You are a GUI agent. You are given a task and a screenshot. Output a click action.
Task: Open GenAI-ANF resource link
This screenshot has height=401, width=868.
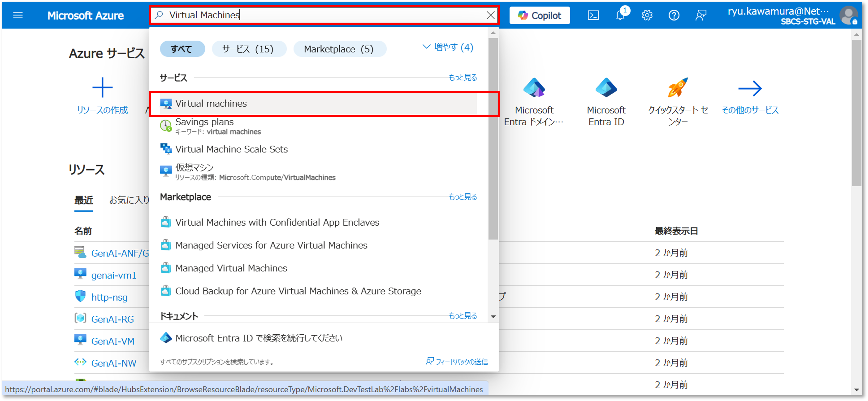point(120,253)
